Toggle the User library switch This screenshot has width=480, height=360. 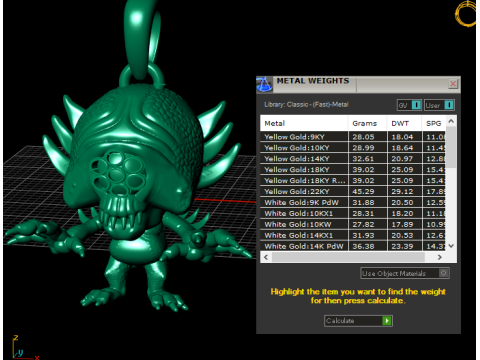coord(439,105)
